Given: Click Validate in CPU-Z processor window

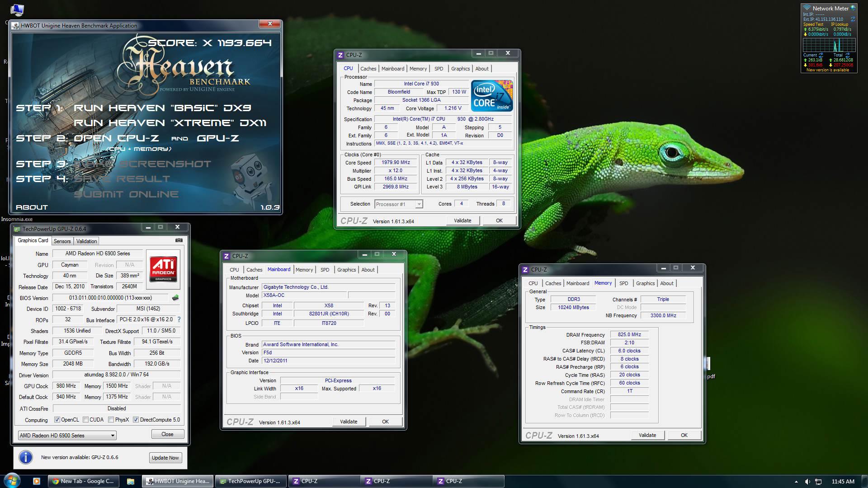Looking at the screenshot, I should point(462,221).
